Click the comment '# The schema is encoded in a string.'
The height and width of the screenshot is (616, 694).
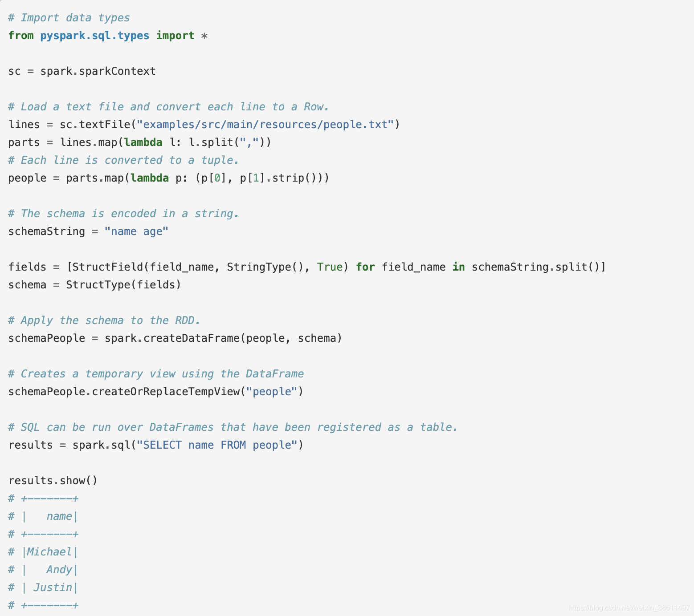(x=123, y=214)
